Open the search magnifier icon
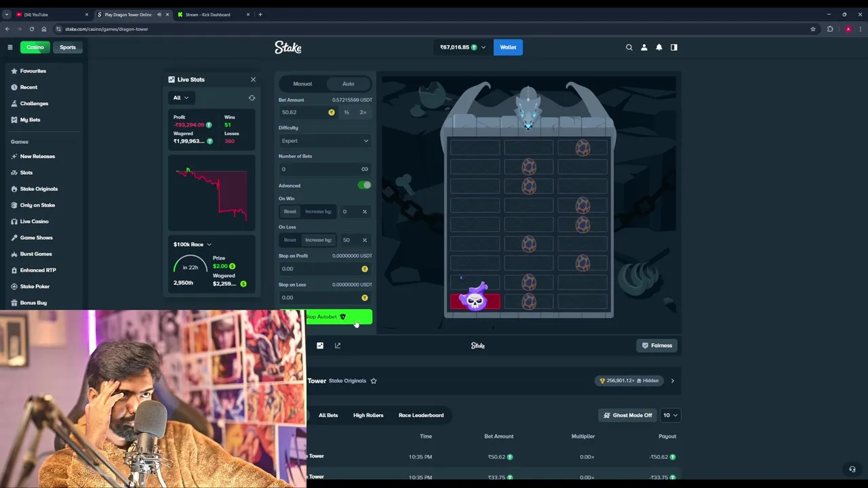 click(629, 47)
